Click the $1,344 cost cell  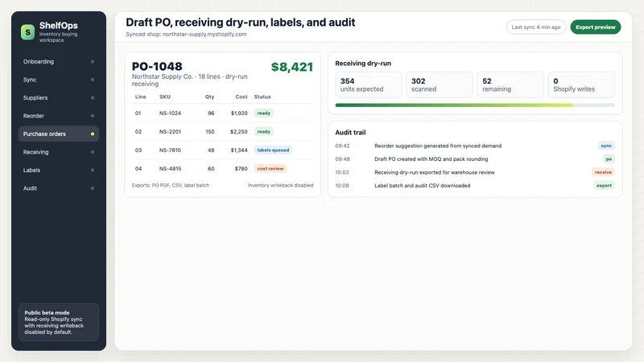[x=239, y=150]
